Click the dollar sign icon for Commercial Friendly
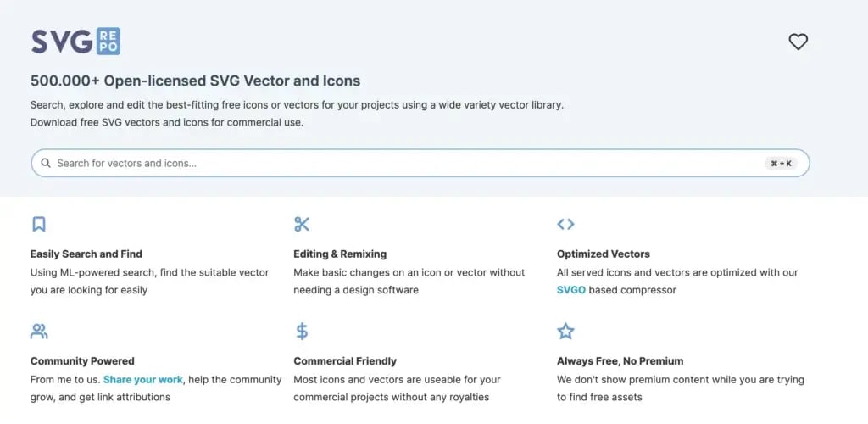 point(302,331)
